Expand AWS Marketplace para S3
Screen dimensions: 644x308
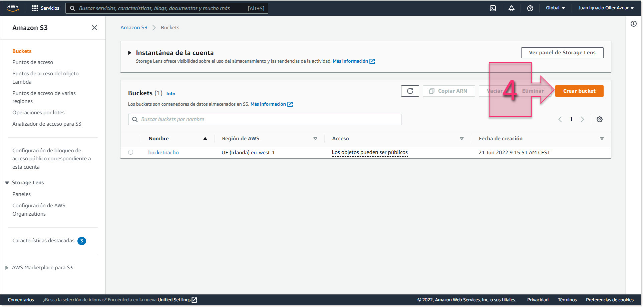click(x=7, y=267)
